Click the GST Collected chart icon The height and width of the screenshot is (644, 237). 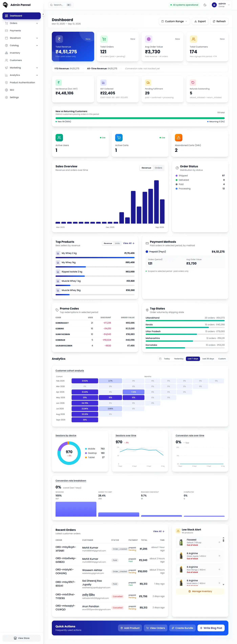(103, 83)
